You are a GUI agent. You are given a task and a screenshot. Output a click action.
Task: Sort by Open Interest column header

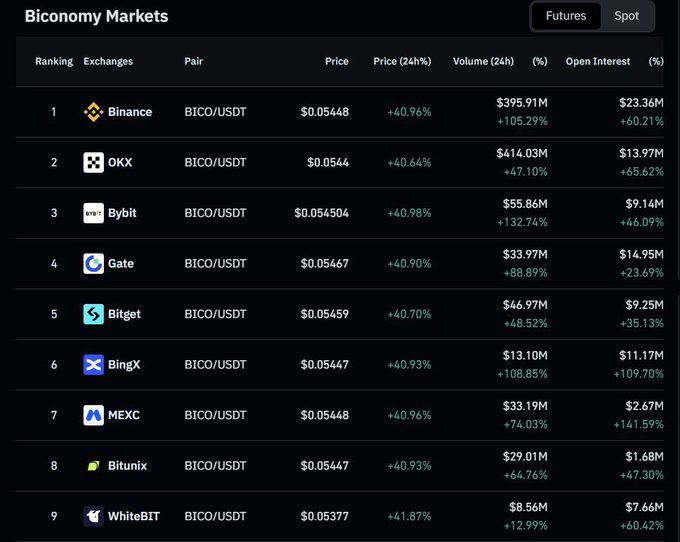tap(598, 61)
